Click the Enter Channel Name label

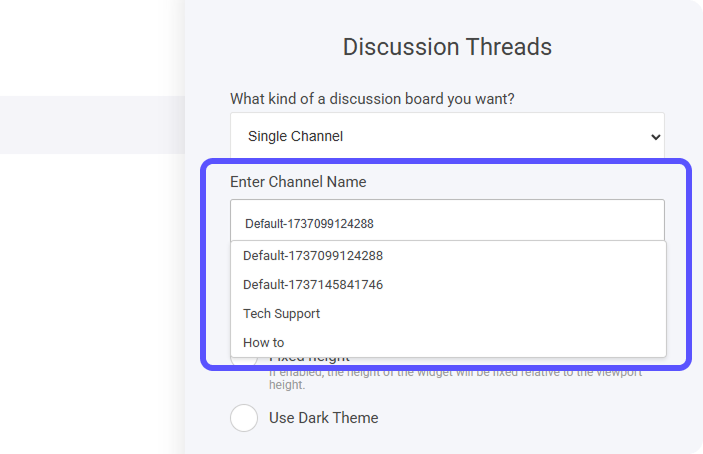click(298, 182)
